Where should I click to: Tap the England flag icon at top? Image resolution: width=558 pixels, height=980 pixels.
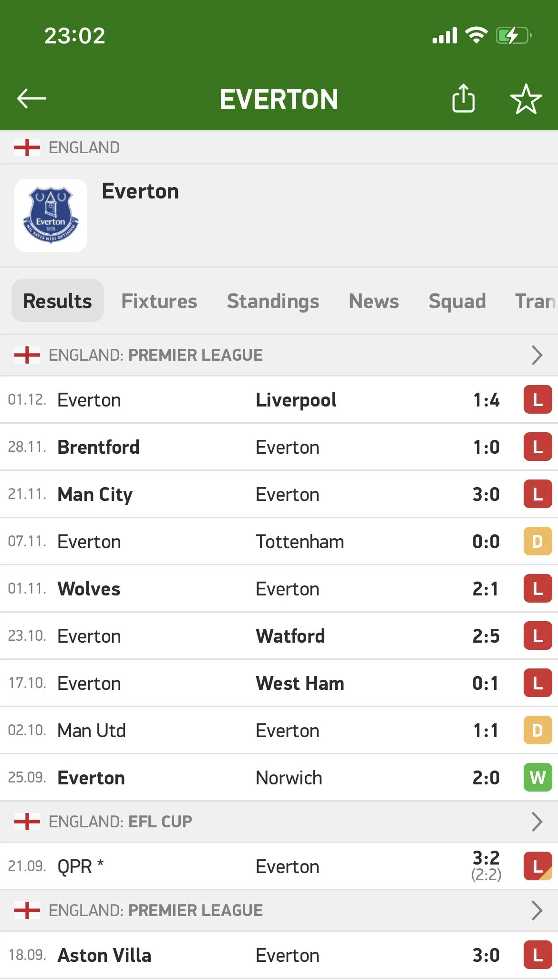pyautogui.click(x=27, y=147)
